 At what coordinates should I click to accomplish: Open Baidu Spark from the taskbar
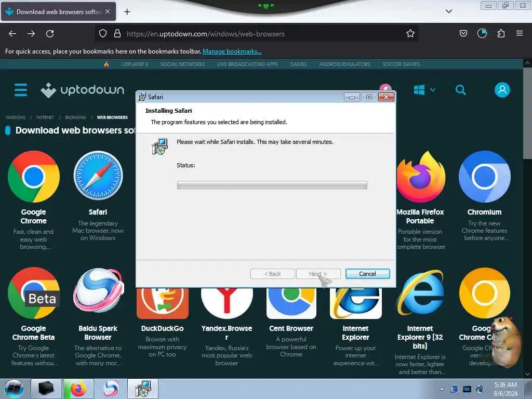[111, 389]
